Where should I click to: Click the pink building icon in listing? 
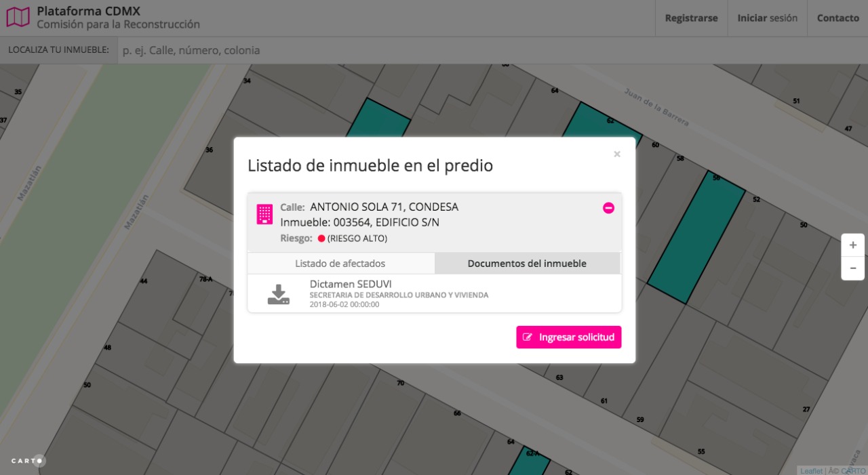pos(264,214)
